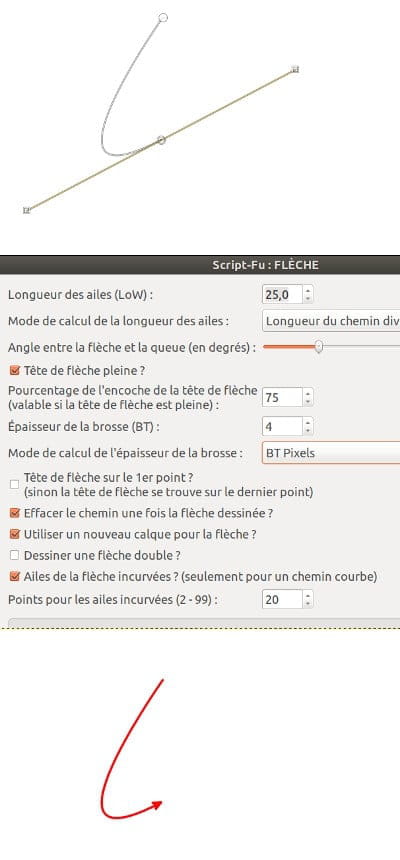Select the upper-right square path handle

(295, 70)
